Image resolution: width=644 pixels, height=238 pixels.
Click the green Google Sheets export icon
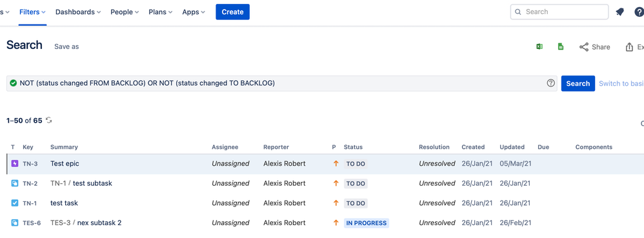561,47
